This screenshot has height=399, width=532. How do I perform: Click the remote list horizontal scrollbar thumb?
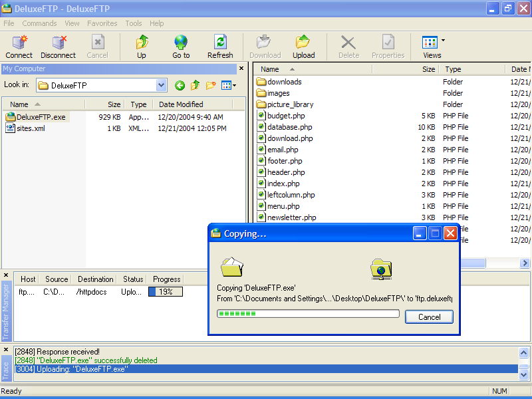(473, 263)
